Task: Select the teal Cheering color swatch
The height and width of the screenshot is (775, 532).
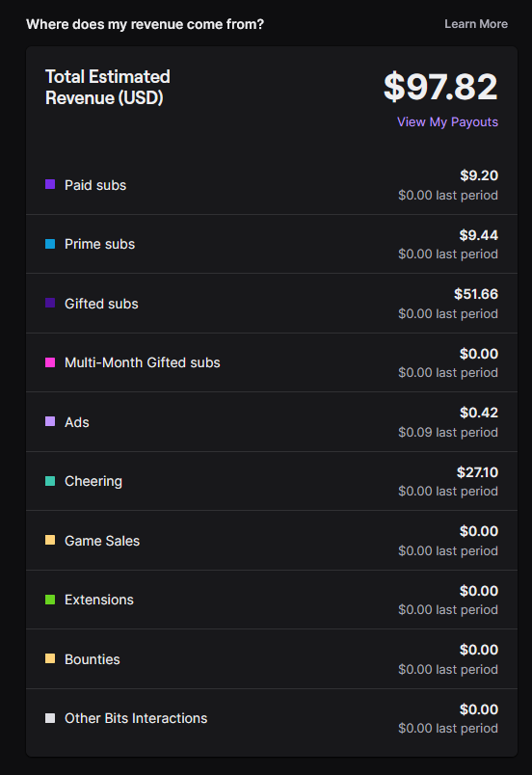Action: click(50, 481)
